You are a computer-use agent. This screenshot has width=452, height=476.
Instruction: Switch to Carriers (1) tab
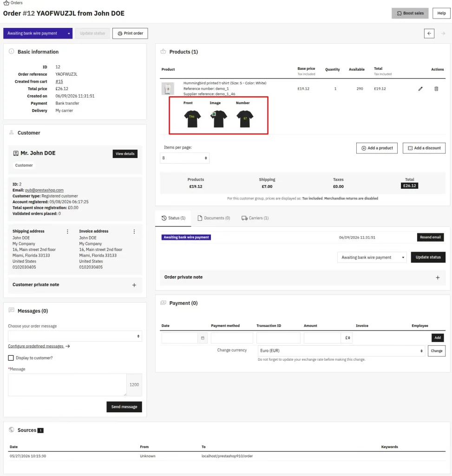coord(255,218)
